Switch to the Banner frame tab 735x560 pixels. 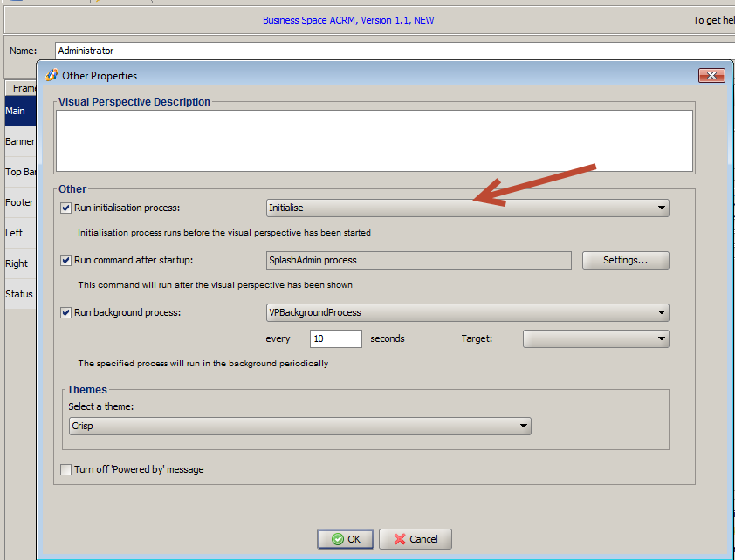pos(20,141)
